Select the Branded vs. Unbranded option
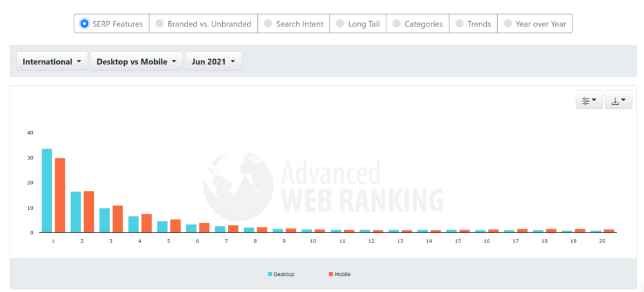Viewport: 644px width, 292px height. coord(204,24)
